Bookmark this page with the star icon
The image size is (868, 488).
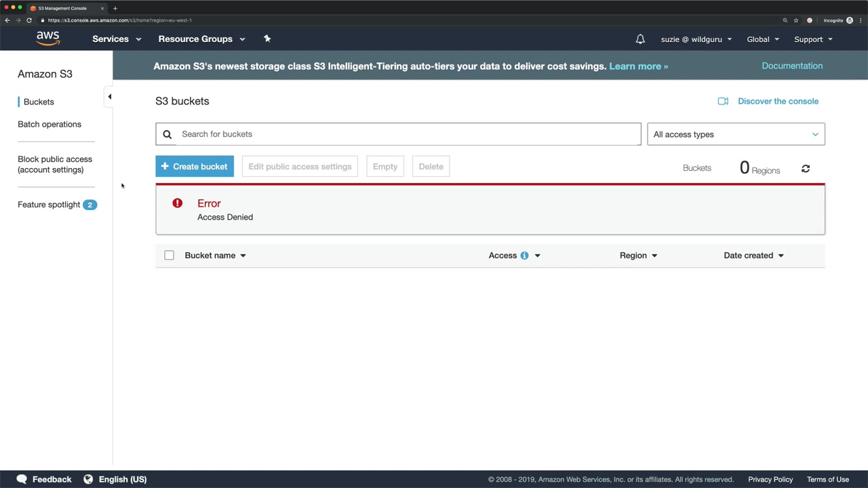click(796, 20)
